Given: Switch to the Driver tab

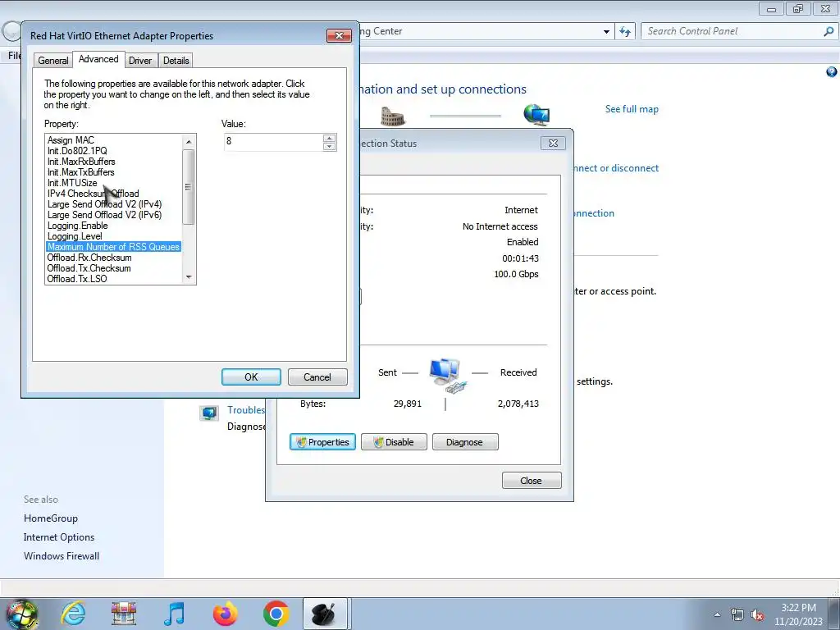Looking at the screenshot, I should tap(140, 61).
